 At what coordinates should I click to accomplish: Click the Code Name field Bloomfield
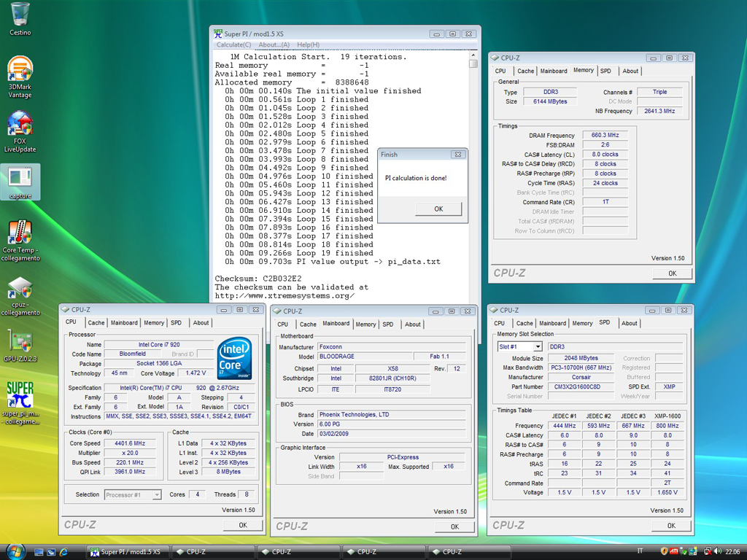tap(133, 354)
